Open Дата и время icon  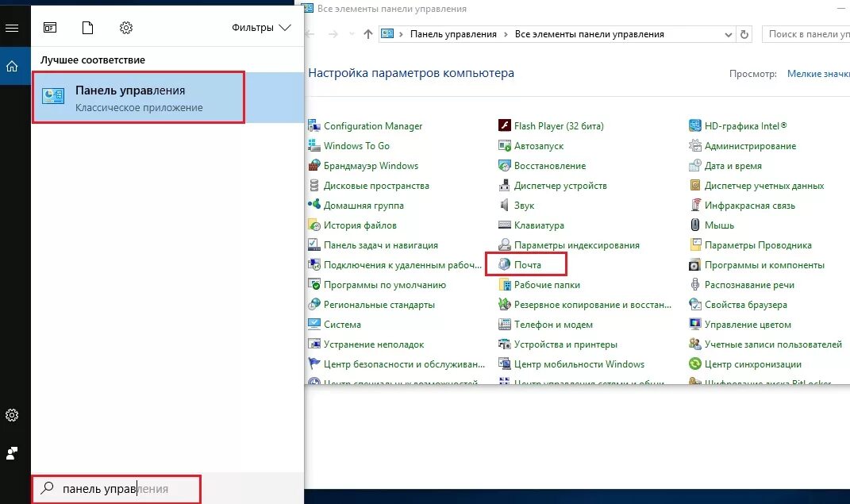point(695,165)
